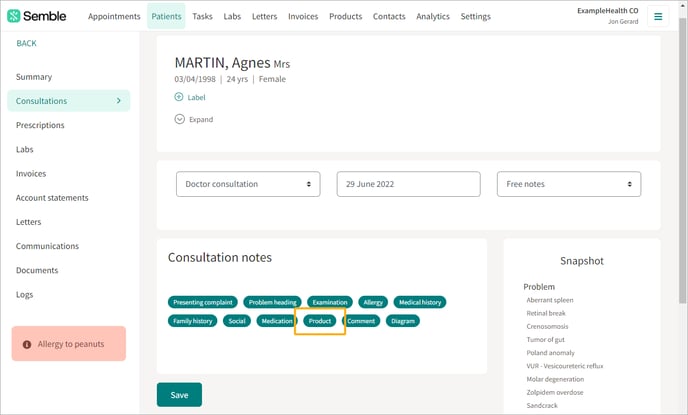Click the Semble logo icon
Viewport: 688px width, 415px height.
[x=14, y=16]
